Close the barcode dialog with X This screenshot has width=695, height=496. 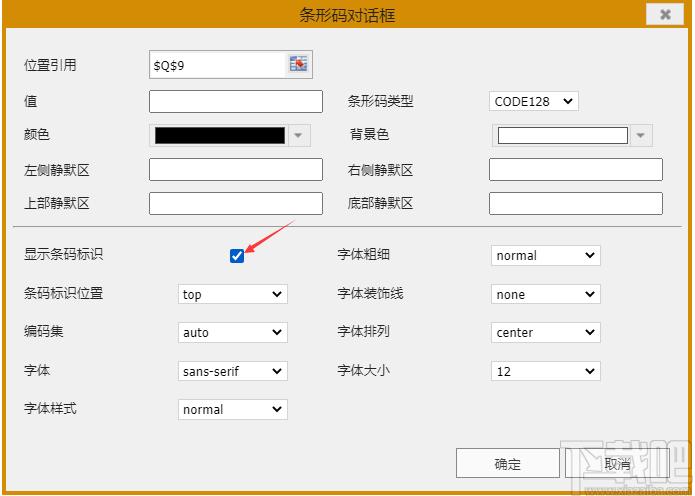pos(664,15)
